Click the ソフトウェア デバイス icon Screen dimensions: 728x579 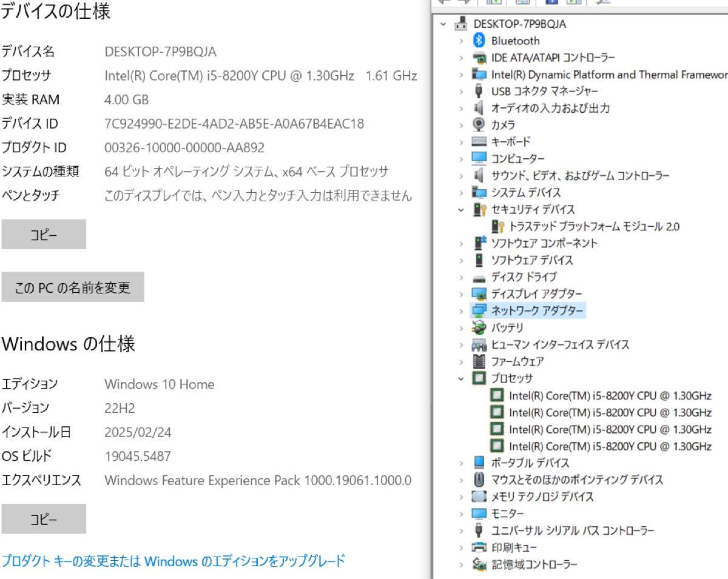[479, 260]
